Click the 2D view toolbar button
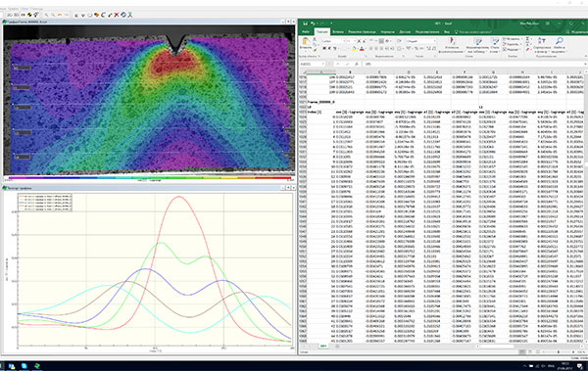This screenshot has width=588, height=371. 9,15
